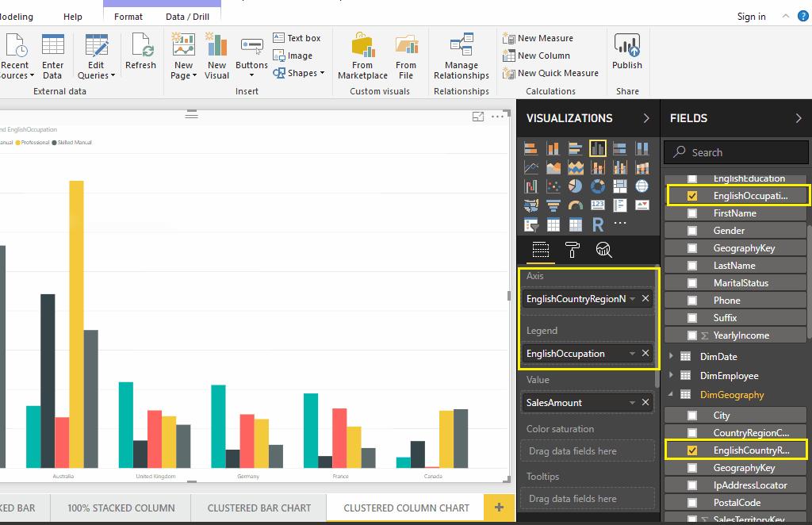
Task: Choose the Area chart visualization
Action: click(553, 168)
